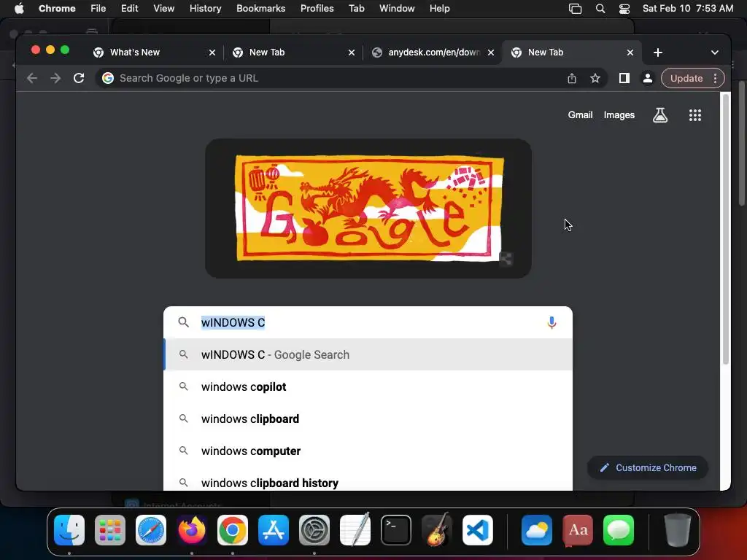The image size is (747, 560).
Task: Launch Visual Studio Code from the Dock
Action: 478,530
